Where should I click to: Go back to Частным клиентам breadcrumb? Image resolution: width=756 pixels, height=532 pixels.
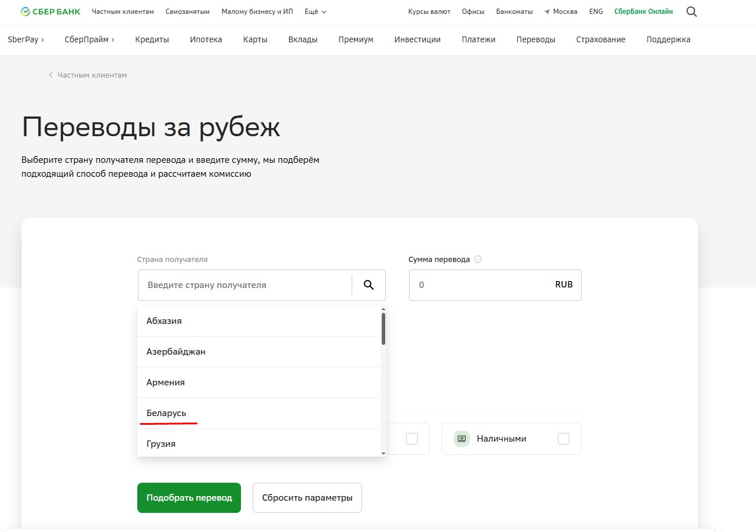coord(92,75)
